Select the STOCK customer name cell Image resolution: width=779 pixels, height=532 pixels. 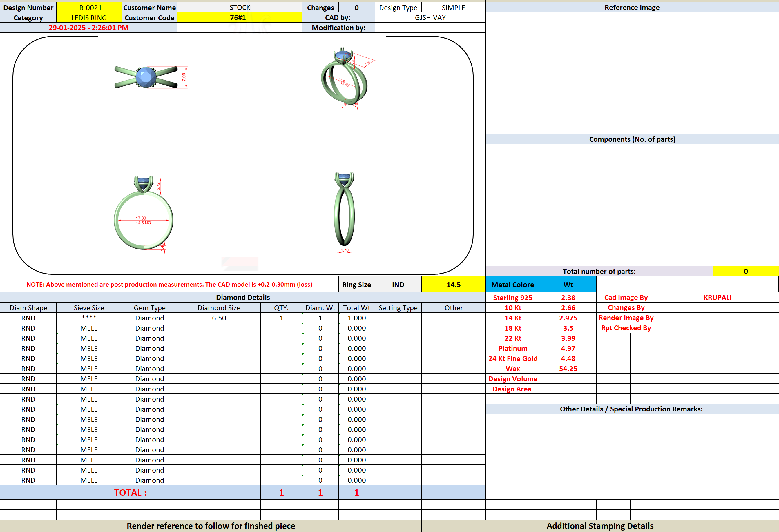[x=240, y=7]
